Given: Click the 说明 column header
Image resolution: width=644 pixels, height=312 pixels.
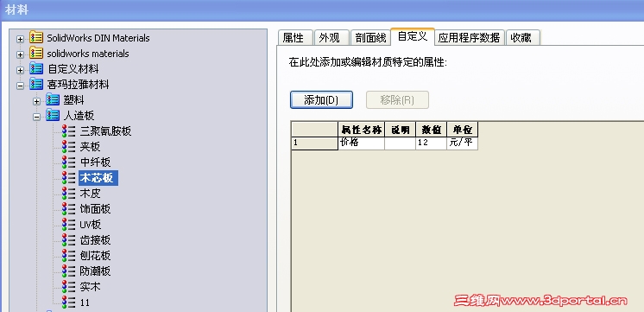Looking at the screenshot, I should pyautogui.click(x=400, y=130).
